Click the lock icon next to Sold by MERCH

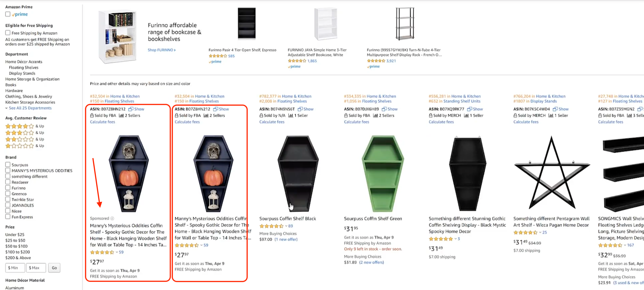pyautogui.click(x=430, y=115)
